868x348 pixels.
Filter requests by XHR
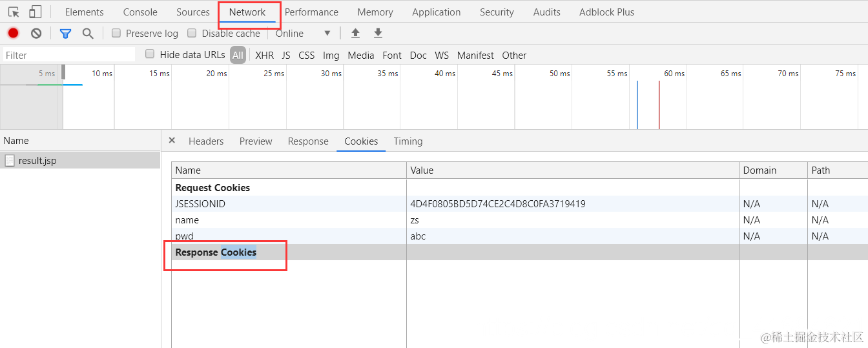tap(264, 55)
